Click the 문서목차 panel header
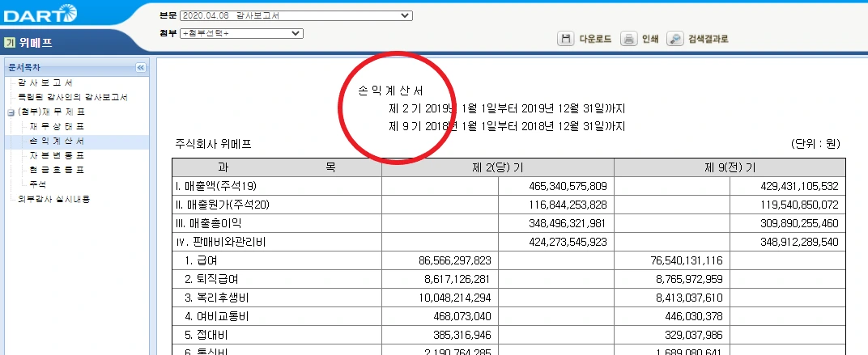The height and width of the screenshot is (355, 868). (76, 67)
